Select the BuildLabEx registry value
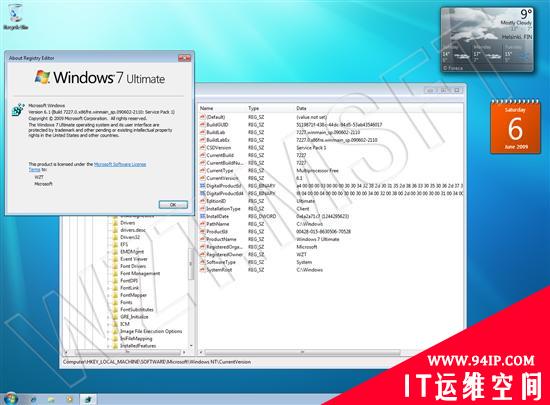The image size is (550, 405). click(x=218, y=140)
